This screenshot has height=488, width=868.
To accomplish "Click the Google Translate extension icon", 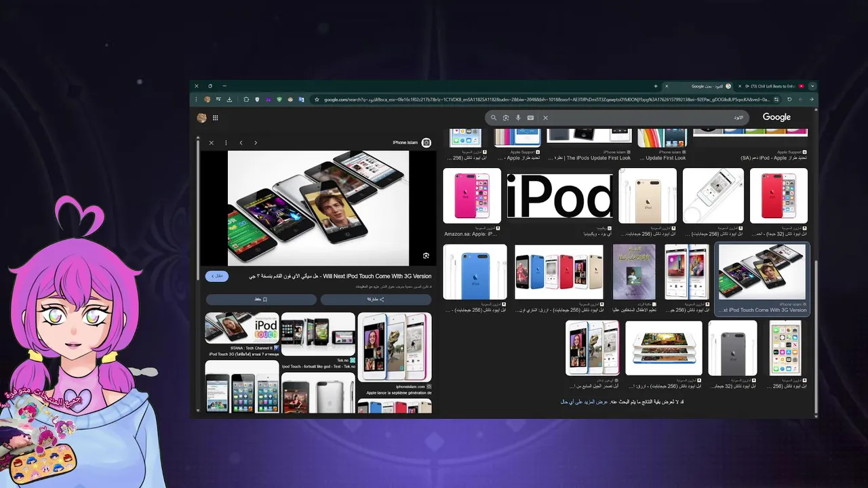I will tap(301, 99).
